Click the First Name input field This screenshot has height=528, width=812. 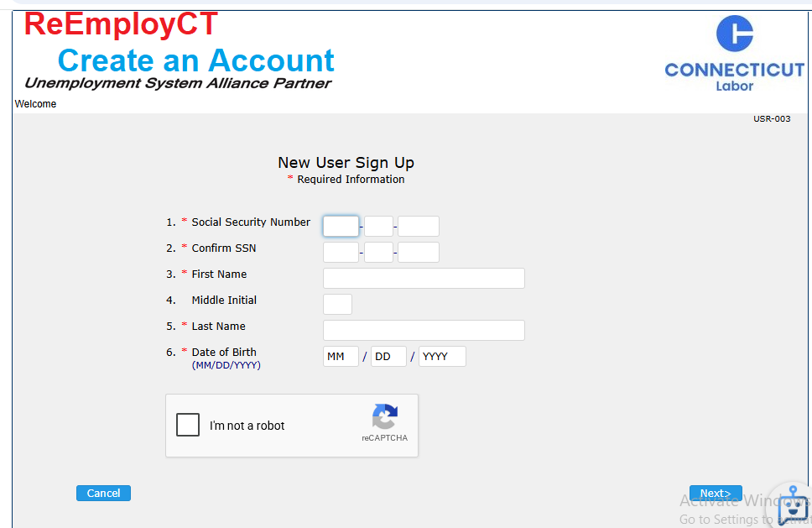tap(424, 278)
